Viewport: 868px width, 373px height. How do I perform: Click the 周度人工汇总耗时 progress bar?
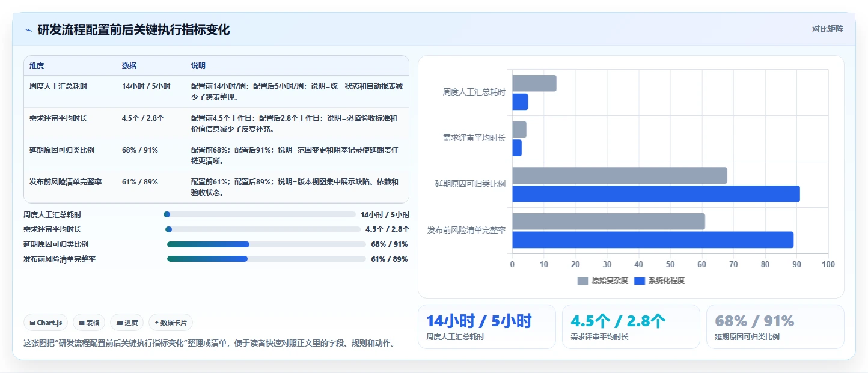click(260, 214)
